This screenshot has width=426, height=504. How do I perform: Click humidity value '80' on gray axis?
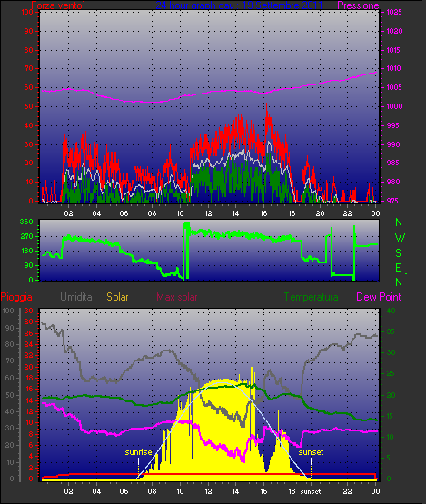coord(10,344)
